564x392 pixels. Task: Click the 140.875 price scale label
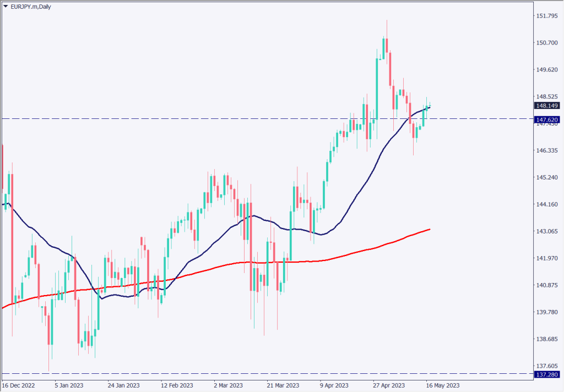[x=546, y=285]
